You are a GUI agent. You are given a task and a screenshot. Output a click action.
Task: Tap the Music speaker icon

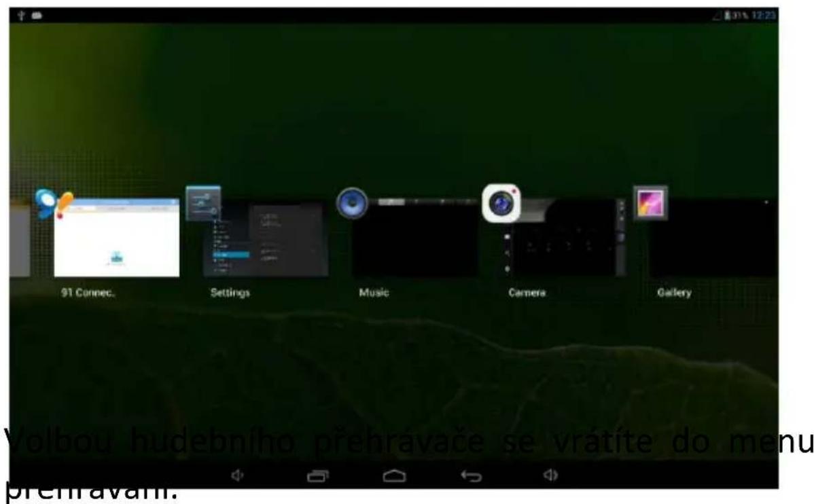click(352, 203)
